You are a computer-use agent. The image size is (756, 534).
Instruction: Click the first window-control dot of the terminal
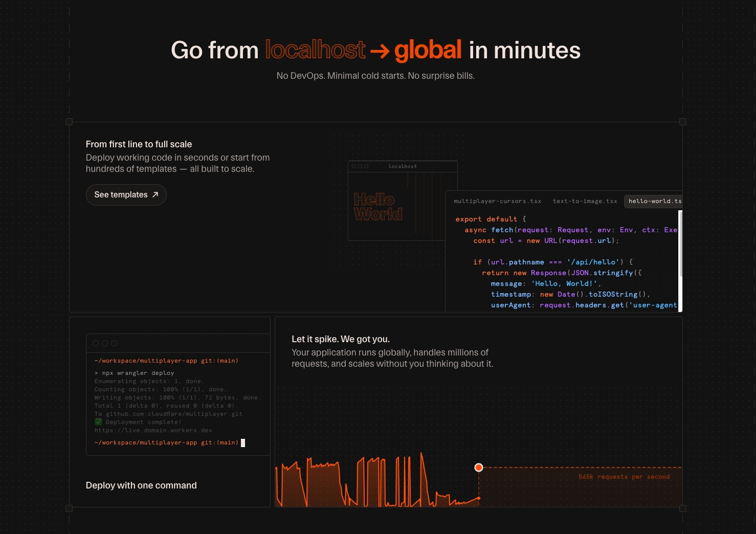click(96, 343)
